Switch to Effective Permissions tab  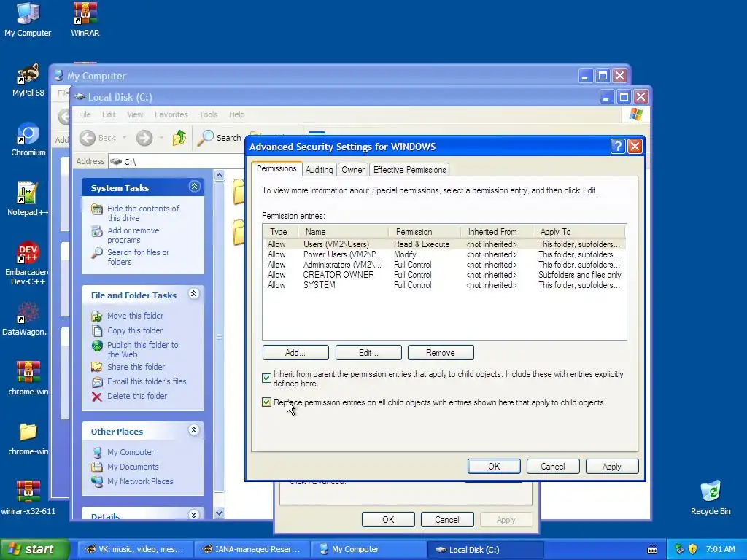click(x=410, y=170)
